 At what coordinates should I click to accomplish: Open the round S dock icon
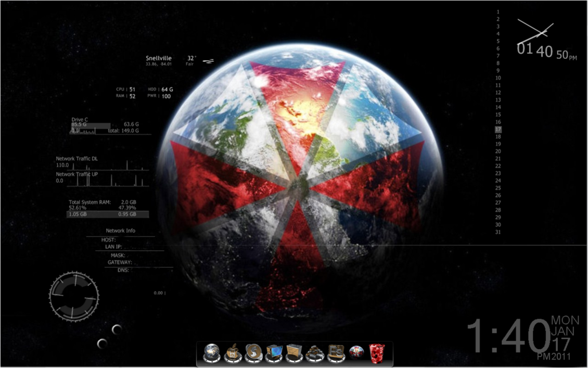[253, 353]
